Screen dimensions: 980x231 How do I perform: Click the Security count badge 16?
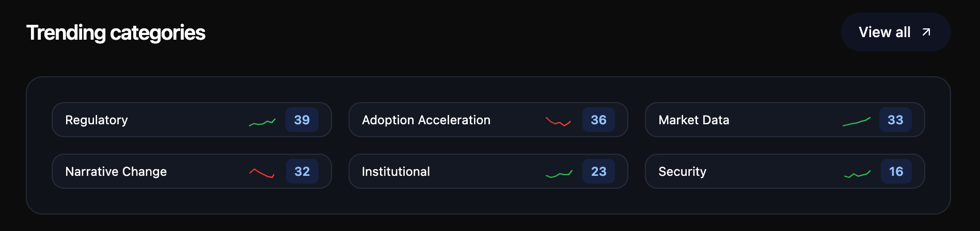[896, 172]
